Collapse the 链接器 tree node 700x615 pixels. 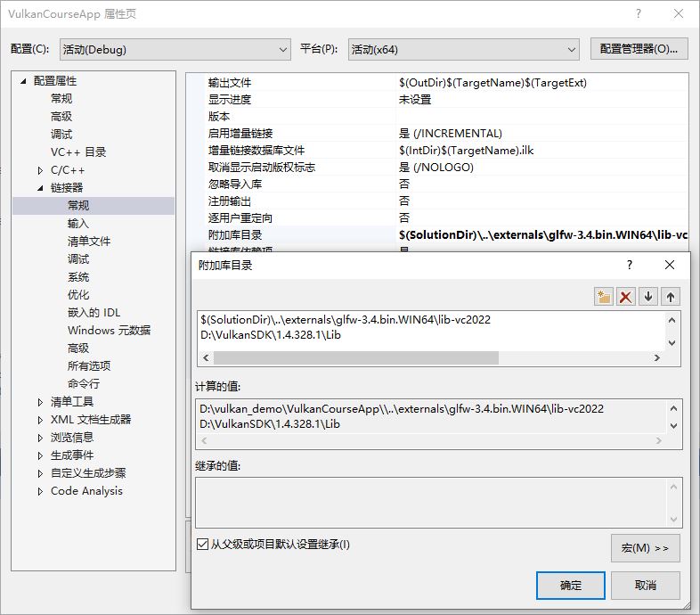click(x=40, y=188)
